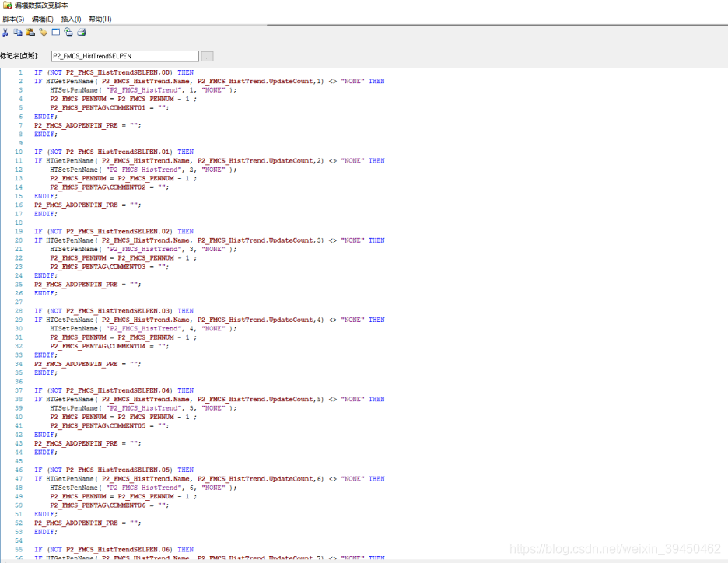728x563 pixels.
Task: Click the browse button beside tagname field
Action: tap(207, 56)
